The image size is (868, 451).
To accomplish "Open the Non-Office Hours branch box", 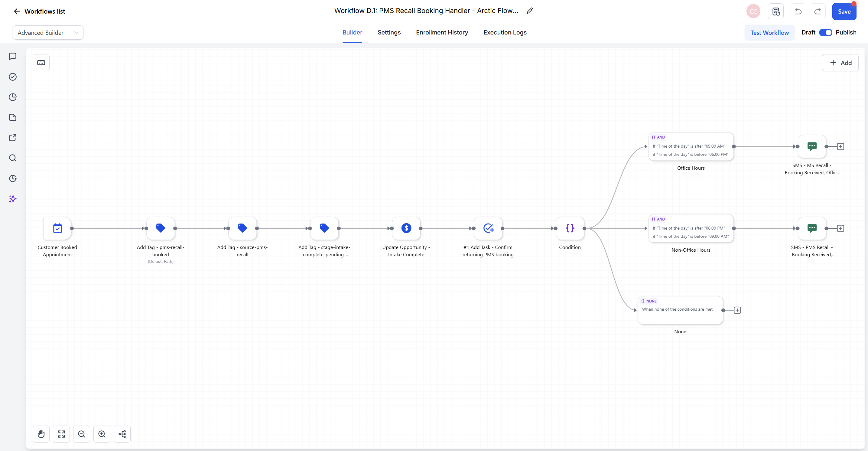I will pyautogui.click(x=691, y=228).
